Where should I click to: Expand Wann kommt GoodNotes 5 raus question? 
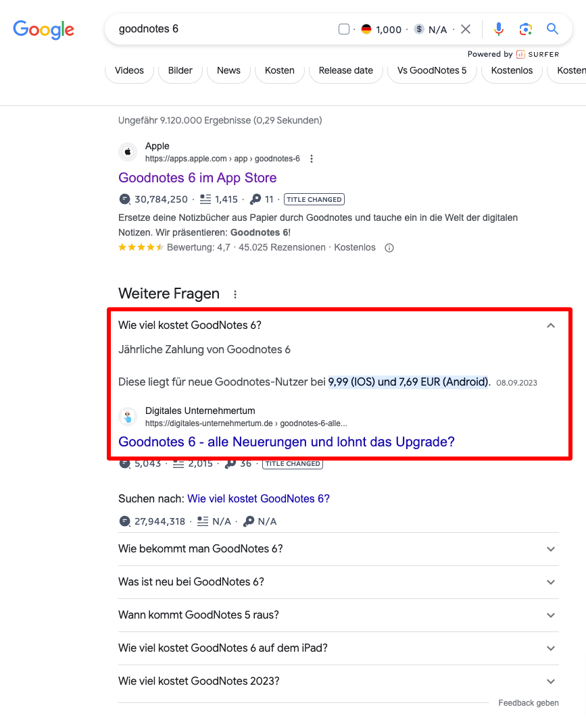(x=339, y=615)
